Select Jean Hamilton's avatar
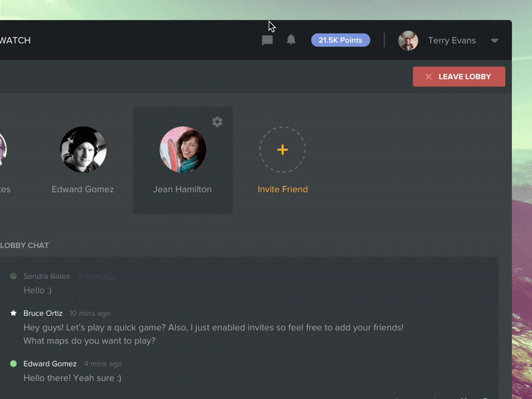The image size is (532, 399). click(182, 150)
